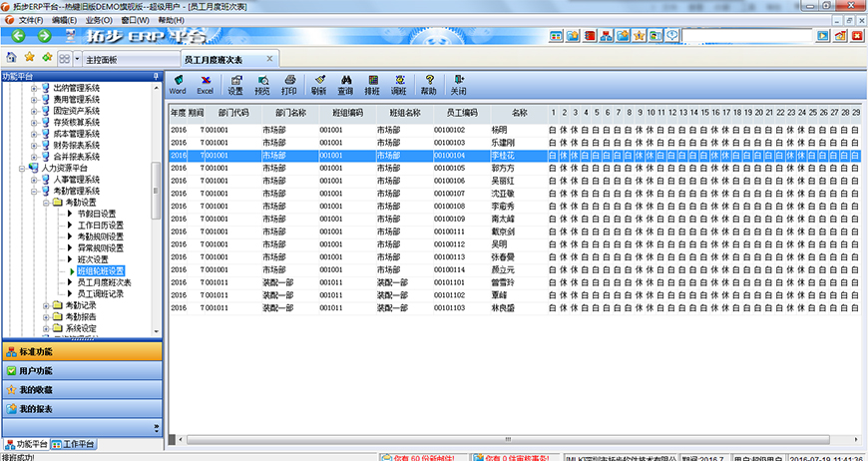The image size is (868, 461).
Task: Select 员工月度班次表 in the tree
Action: coord(104,282)
